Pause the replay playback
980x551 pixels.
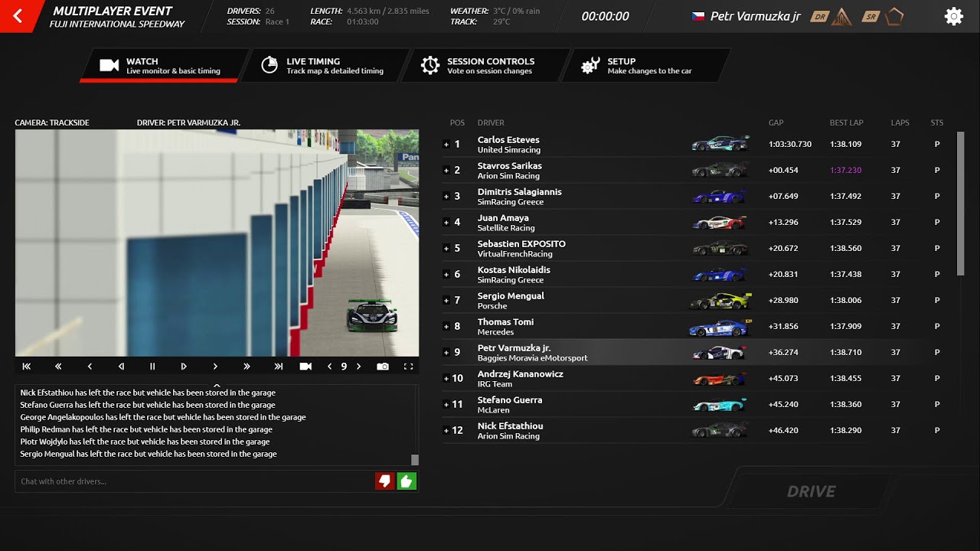(152, 367)
